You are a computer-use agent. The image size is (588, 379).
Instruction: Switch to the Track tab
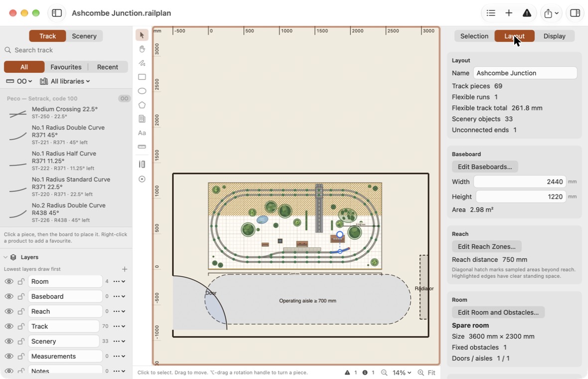48,36
